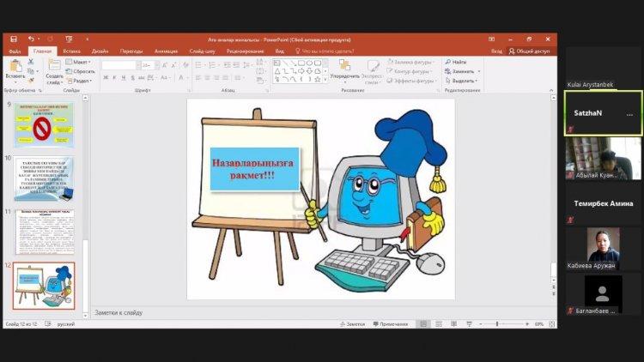Click the Paste (Вставить) clipboard icon

click(x=15, y=67)
